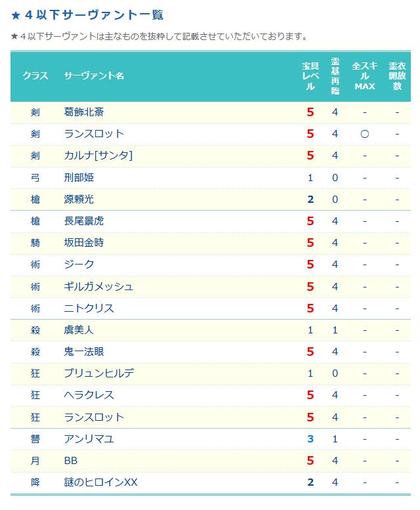Click 源頼光 in the lancer row
The width and height of the screenshot is (420, 510).
point(79,199)
